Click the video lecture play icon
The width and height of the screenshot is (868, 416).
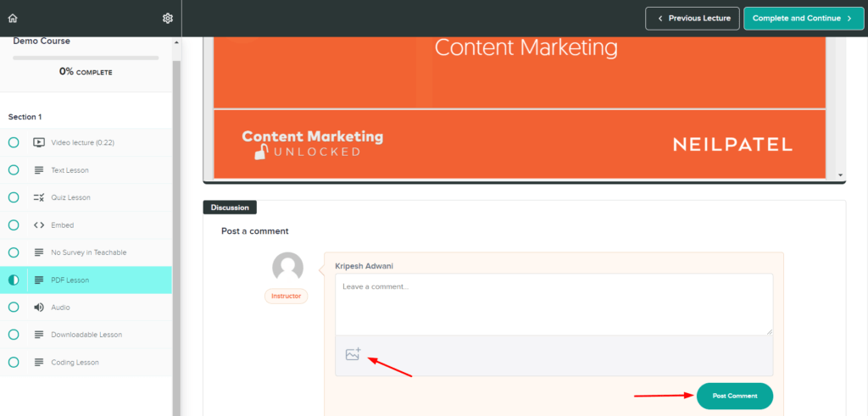(39, 142)
